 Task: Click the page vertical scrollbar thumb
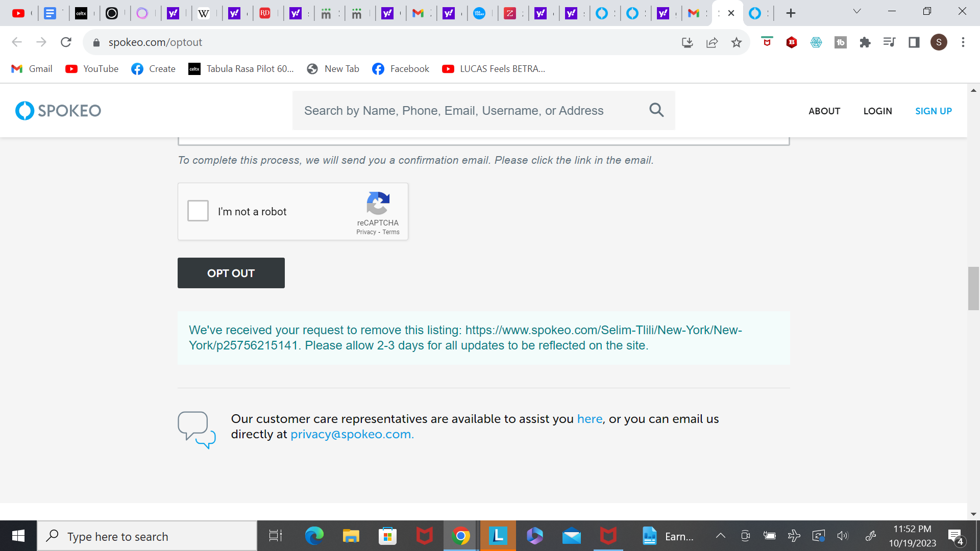pos(973,288)
